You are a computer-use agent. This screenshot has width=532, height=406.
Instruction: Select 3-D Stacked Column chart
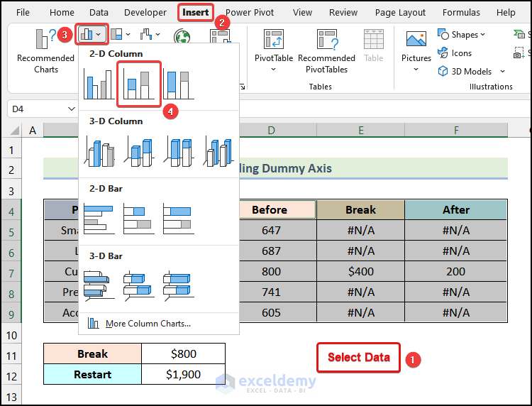(x=139, y=151)
